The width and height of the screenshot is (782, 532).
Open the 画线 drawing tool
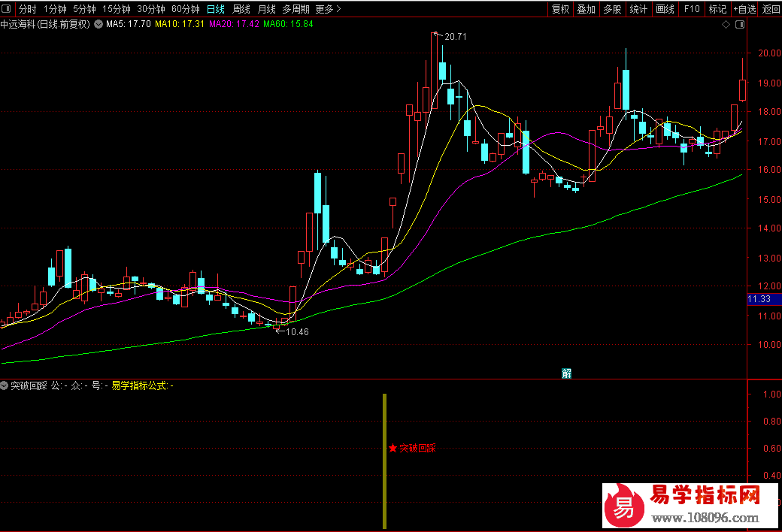665,9
